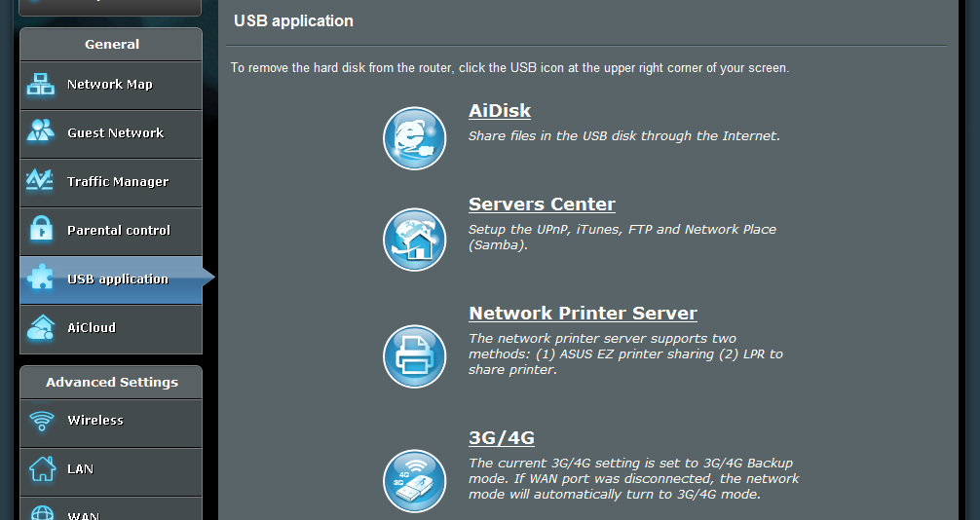Click the Guest Network people icon

click(x=41, y=131)
